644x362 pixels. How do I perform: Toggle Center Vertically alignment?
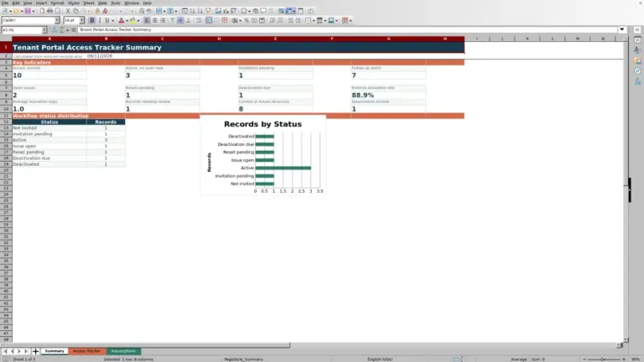tap(180, 20)
